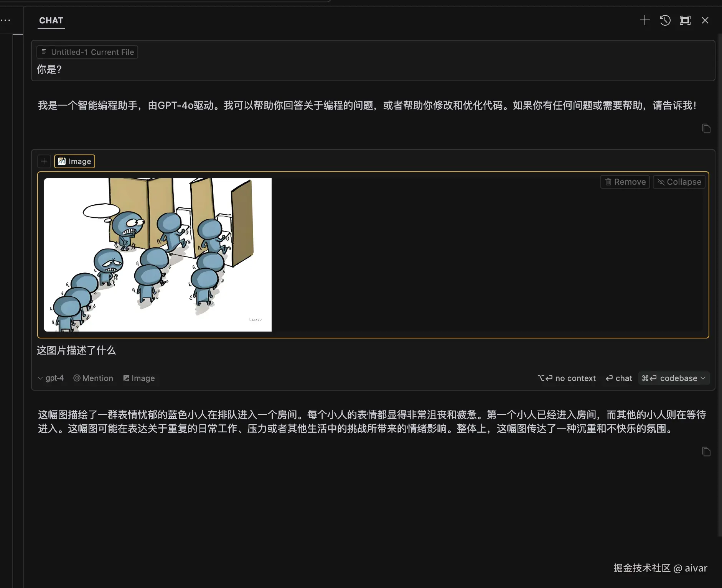The height and width of the screenshot is (588, 722).
Task: Switch to the CHAT tab
Action: pyautogui.click(x=51, y=21)
